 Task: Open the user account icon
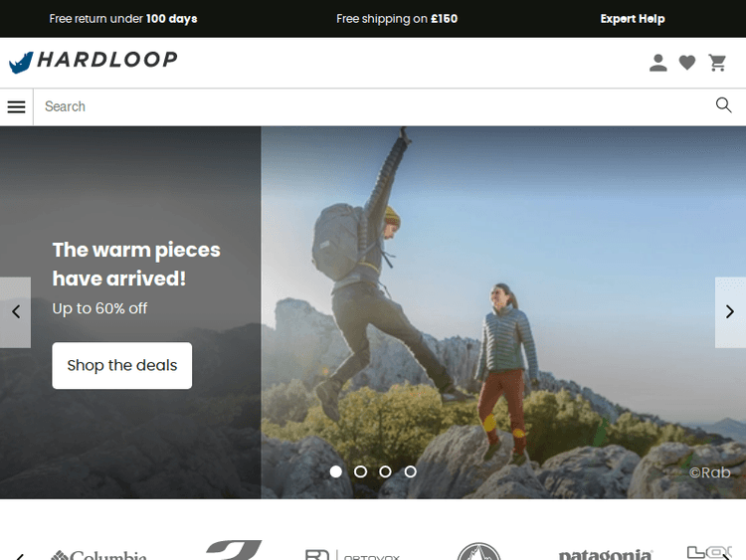point(658,63)
